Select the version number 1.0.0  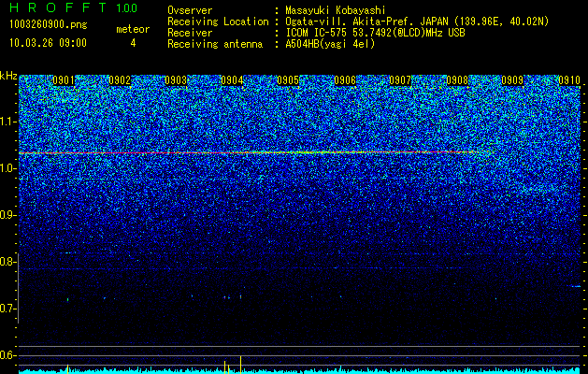(127, 7)
